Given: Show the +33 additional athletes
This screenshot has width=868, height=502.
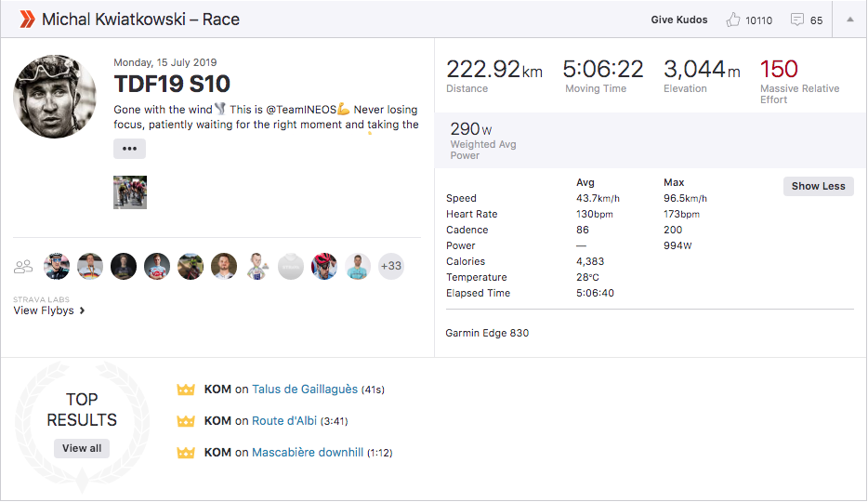Looking at the screenshot, I should [x=391, y=266].
